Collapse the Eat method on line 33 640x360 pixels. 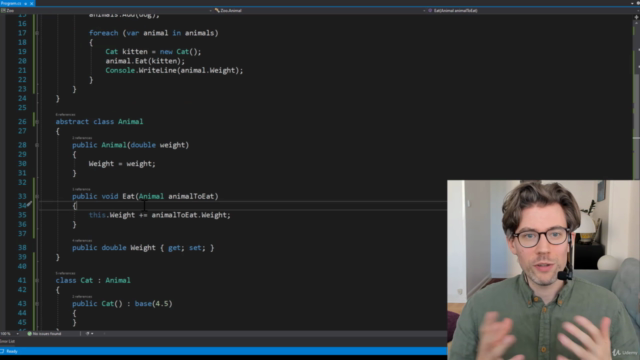coord(37,196)
